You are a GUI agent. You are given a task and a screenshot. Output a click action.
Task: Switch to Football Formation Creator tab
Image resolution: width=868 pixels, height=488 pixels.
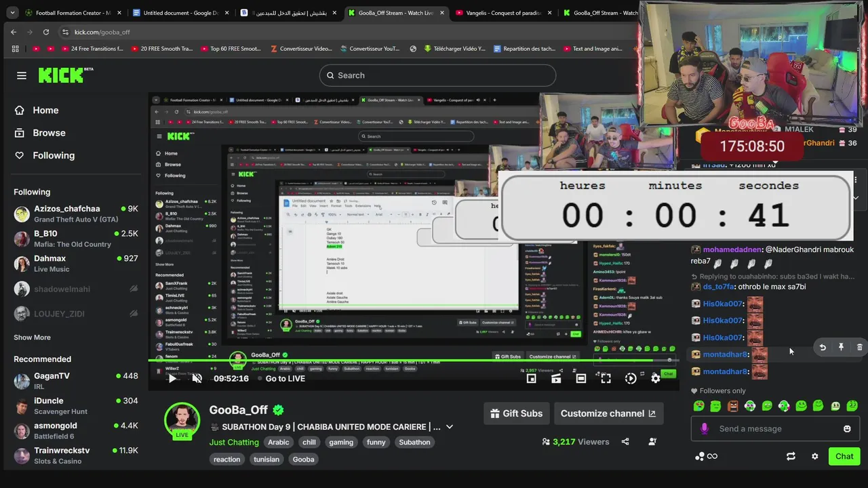(x=73, y=13)
